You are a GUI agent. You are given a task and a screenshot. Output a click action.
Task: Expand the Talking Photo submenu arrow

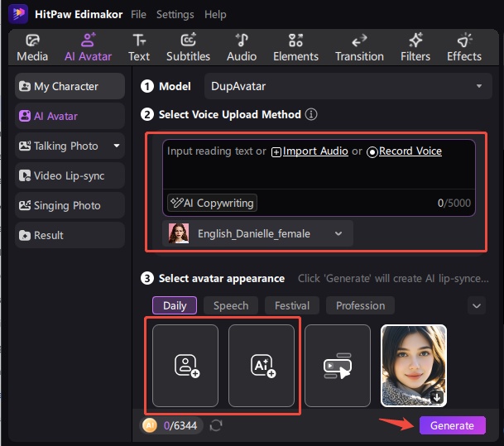117,146
